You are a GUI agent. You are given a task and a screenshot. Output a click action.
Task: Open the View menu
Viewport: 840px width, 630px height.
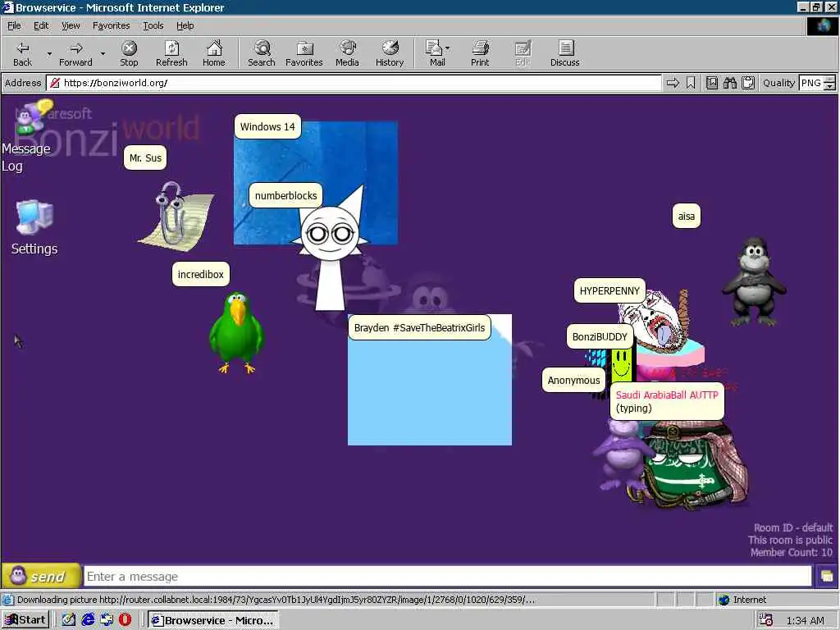point(71,25)
